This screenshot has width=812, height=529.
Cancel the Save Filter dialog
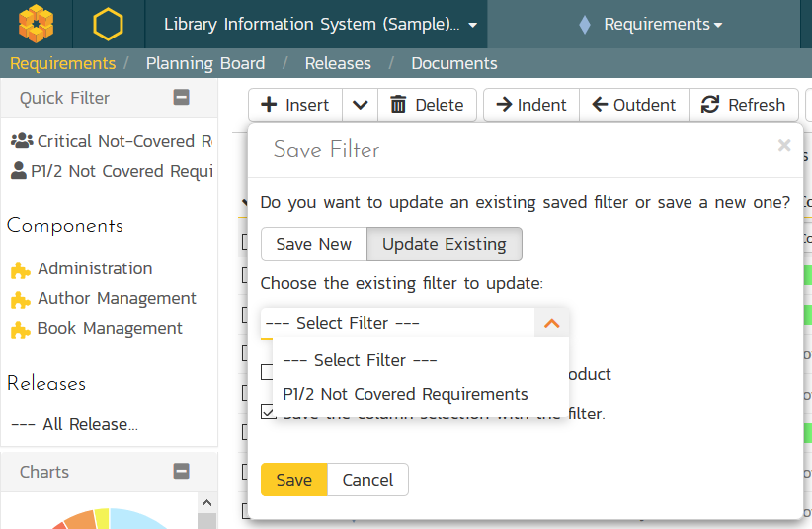click(367, 480)
